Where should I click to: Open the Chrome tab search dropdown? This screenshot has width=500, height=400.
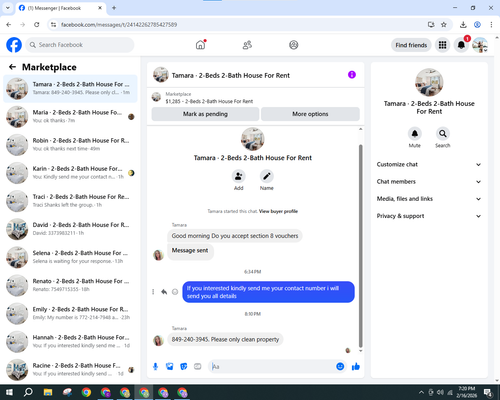8,8
